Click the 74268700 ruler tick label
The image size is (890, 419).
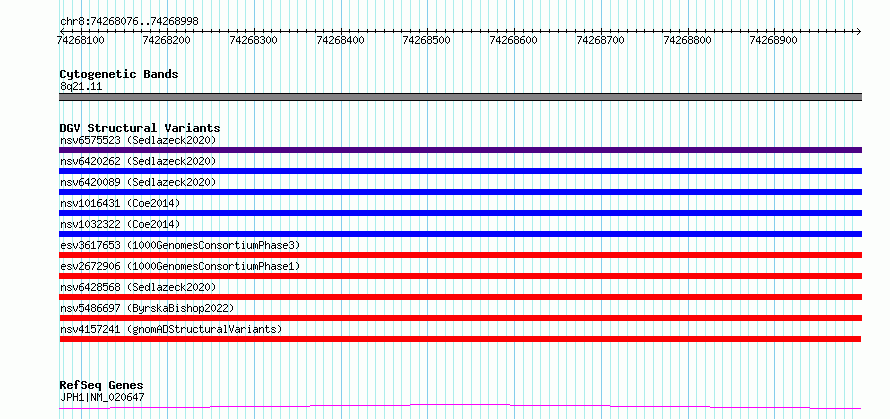coord(600,40)
